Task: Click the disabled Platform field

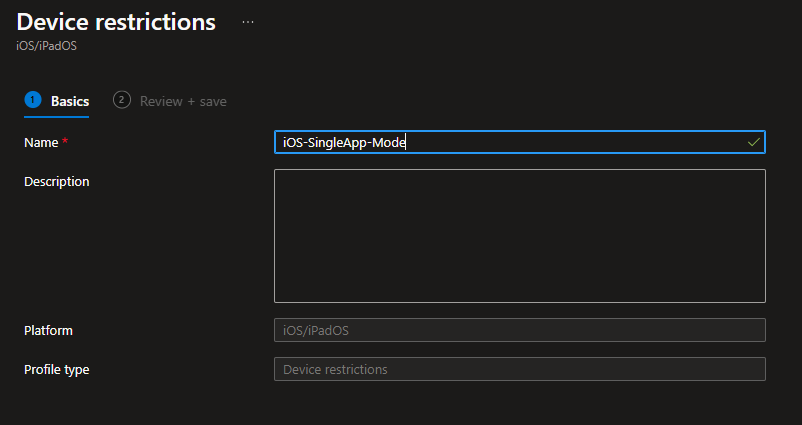Action: click(519, 330)
